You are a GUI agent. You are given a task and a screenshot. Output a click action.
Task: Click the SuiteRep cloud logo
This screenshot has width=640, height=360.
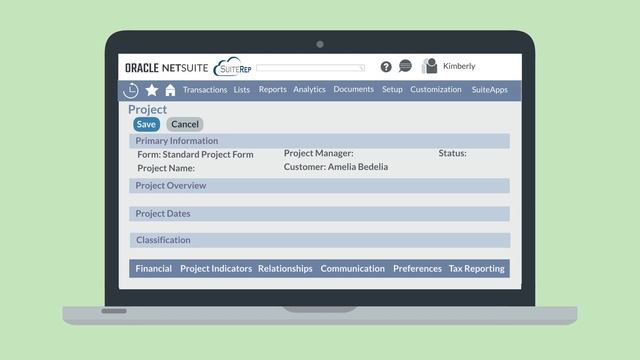coord(233,67)
